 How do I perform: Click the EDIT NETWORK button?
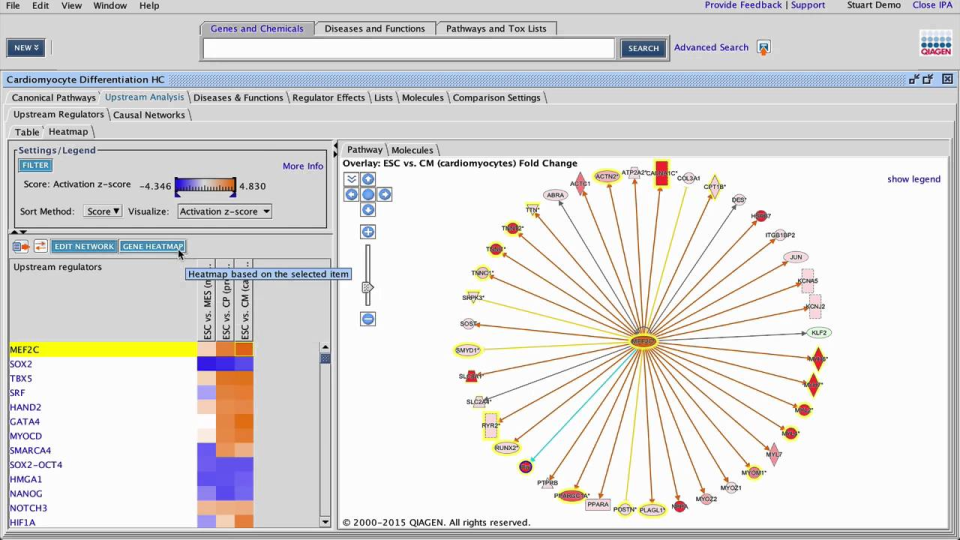coord(84,246)
